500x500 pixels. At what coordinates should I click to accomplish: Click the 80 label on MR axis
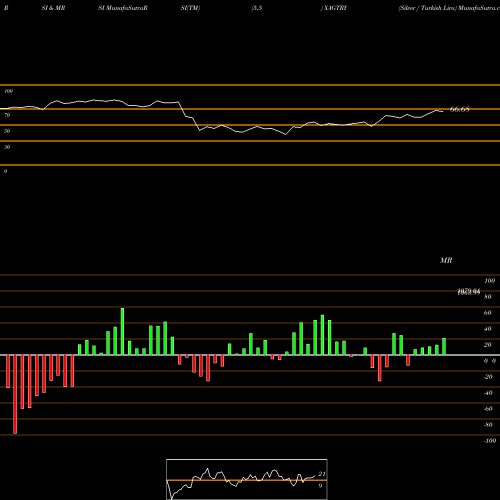(488, 297)
